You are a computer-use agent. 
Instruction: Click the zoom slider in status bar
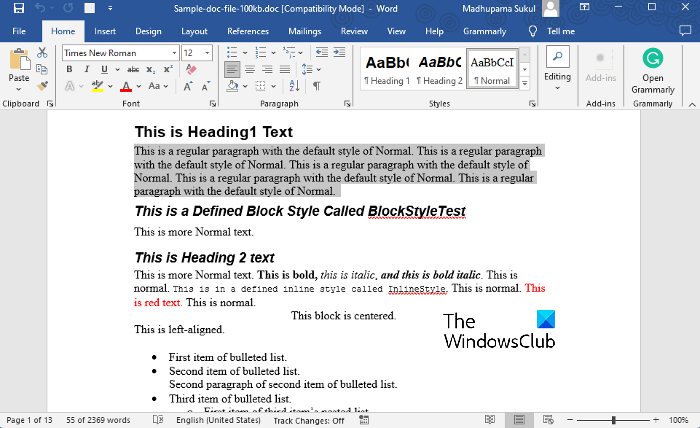point(612,420)
